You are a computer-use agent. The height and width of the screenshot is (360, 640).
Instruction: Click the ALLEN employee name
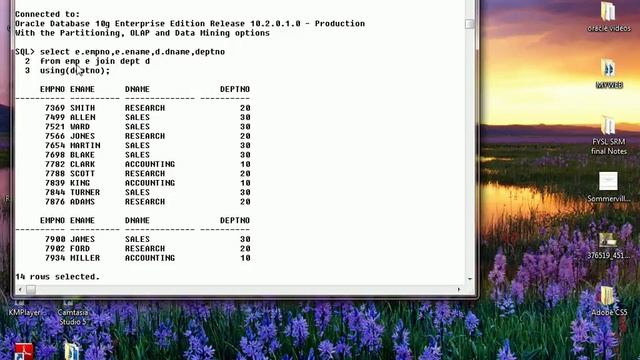pyautogui.click(x=83, y=118)
